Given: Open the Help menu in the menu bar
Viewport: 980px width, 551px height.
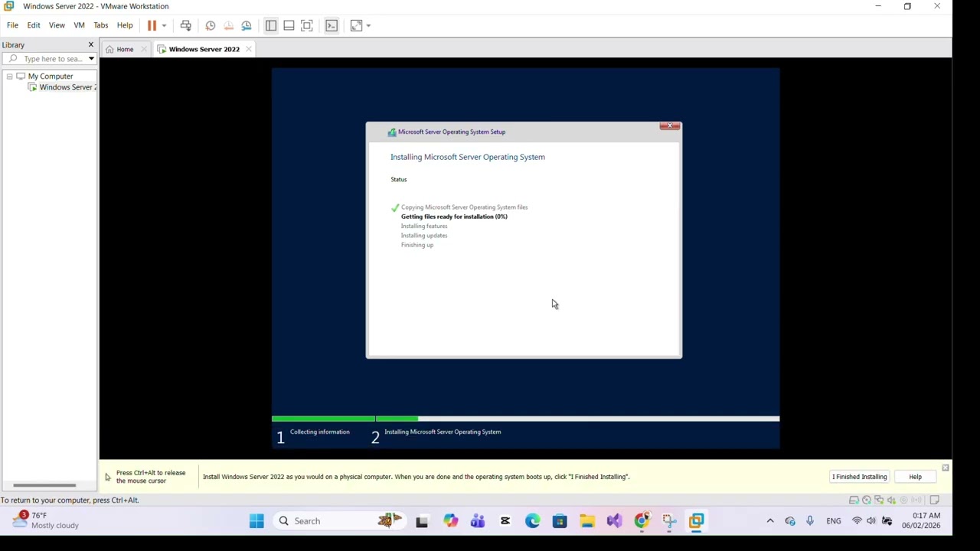Looking at the screenshot, I should point(125,25).
